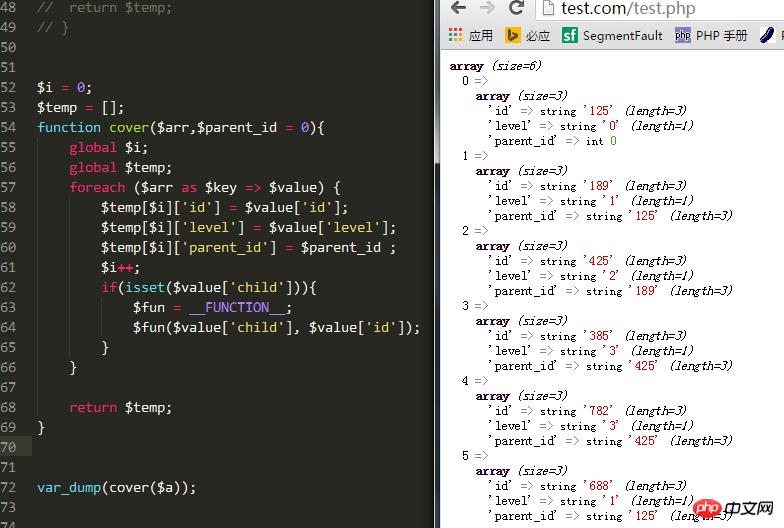
Task: Click the function cover declaration line
Action: pyautogui.click(x=180, y=128)
